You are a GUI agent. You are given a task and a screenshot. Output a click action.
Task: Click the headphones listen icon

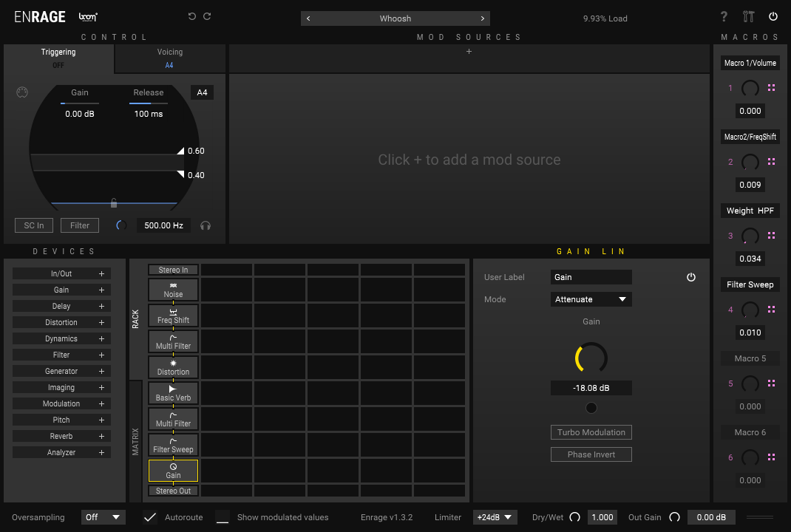pos(206,225)
